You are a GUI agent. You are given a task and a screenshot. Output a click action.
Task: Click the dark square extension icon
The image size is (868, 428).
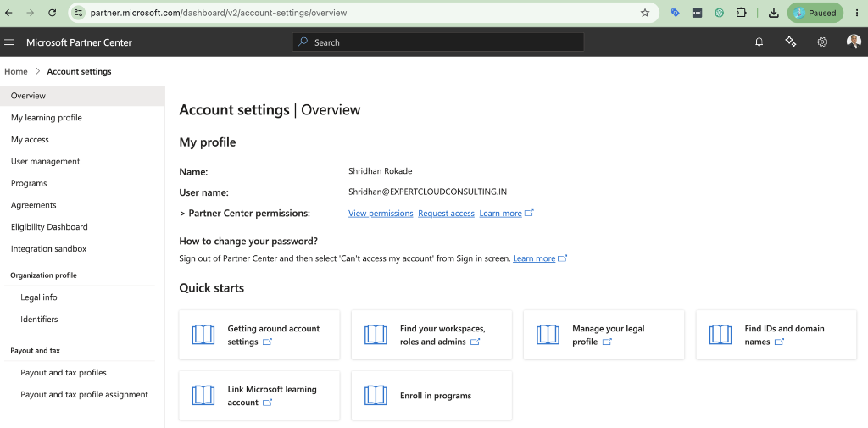[x=697, y=13]
